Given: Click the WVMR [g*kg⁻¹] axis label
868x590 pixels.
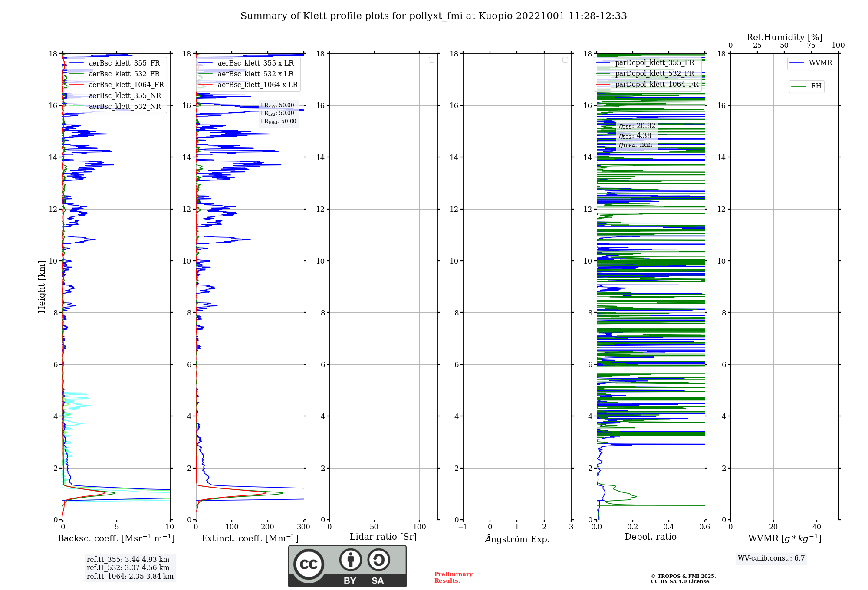Looking at the screenshot, I should pyautogui.click(x=785, y=538).
